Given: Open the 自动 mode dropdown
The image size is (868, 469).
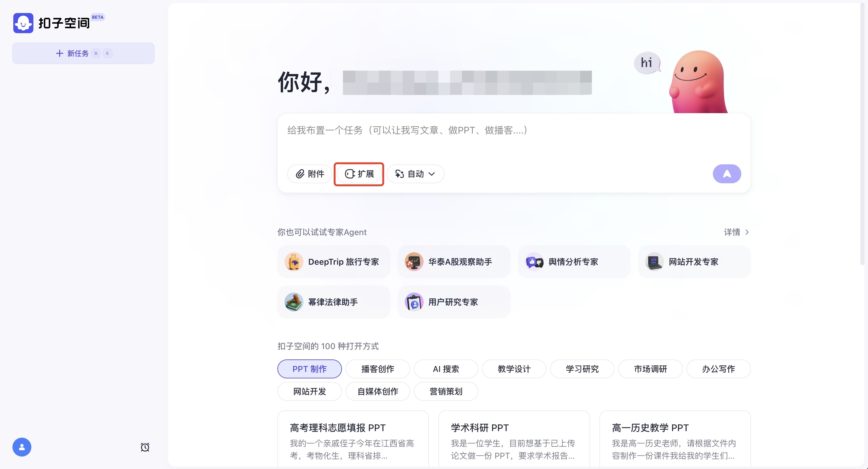Looking at the screenshot, I should click(415, 174).
